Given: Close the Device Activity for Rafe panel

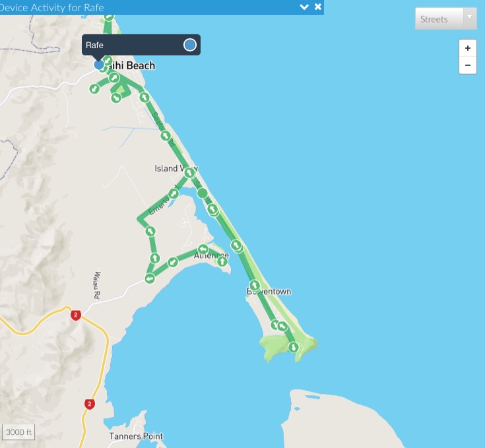Looking at the screenshot, I should point(317,7).
